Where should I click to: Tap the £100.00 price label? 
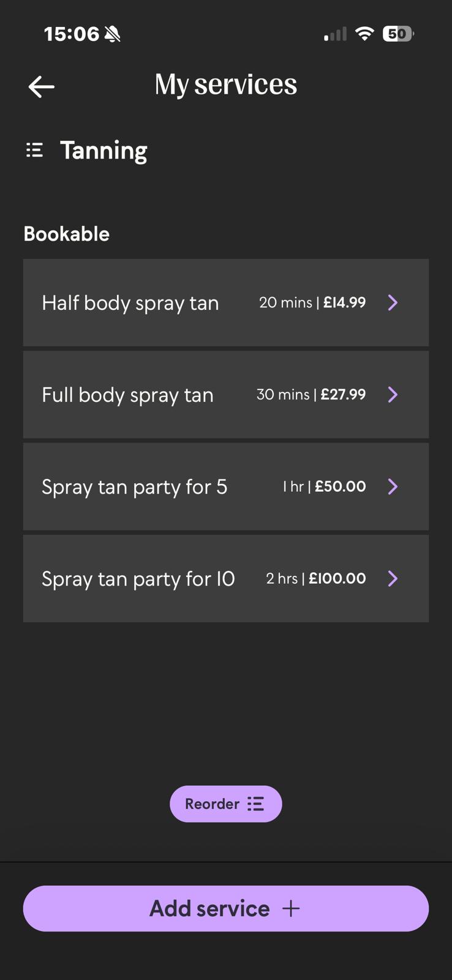tap(337, 578)
